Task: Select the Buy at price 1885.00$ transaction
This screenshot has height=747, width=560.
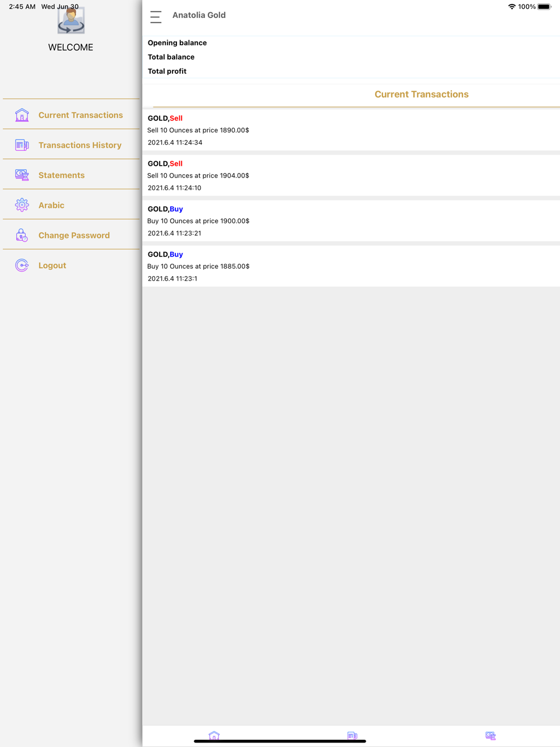Action: coord(351,266)
